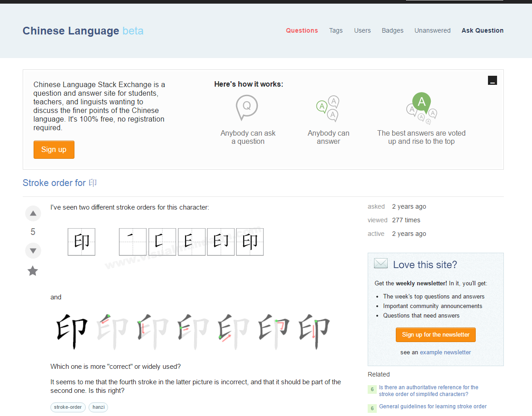Click the 'Anybody can ask' Q bubble icon
Viewport: 532px width, 416px height.
click(x=246, y=107)
